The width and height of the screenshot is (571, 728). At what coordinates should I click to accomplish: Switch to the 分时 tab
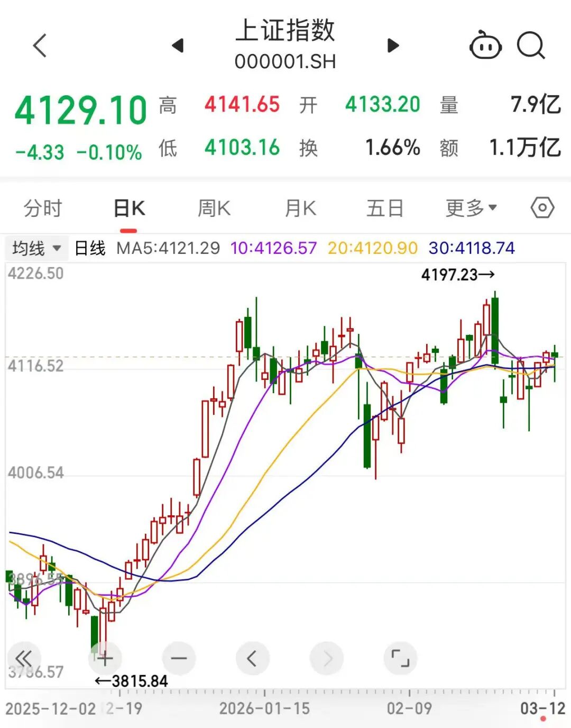(42, 208)
